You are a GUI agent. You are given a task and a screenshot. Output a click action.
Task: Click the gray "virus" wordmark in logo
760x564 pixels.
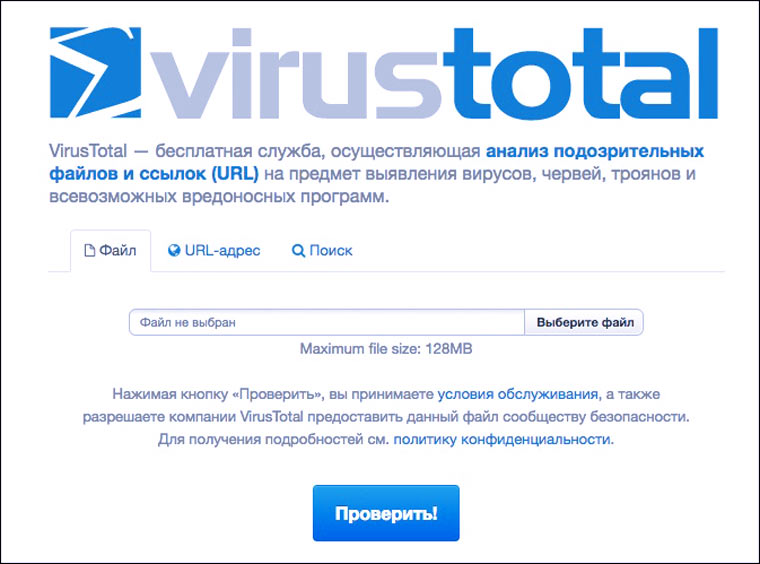pyautogui.click(x=295, y=73)
